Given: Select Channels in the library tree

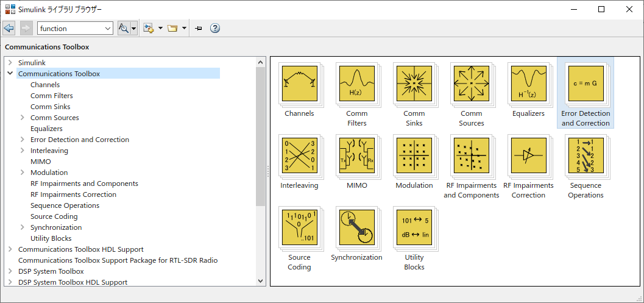Looking at the screenshot, I should pyautogui.click(x=45, y=85).
